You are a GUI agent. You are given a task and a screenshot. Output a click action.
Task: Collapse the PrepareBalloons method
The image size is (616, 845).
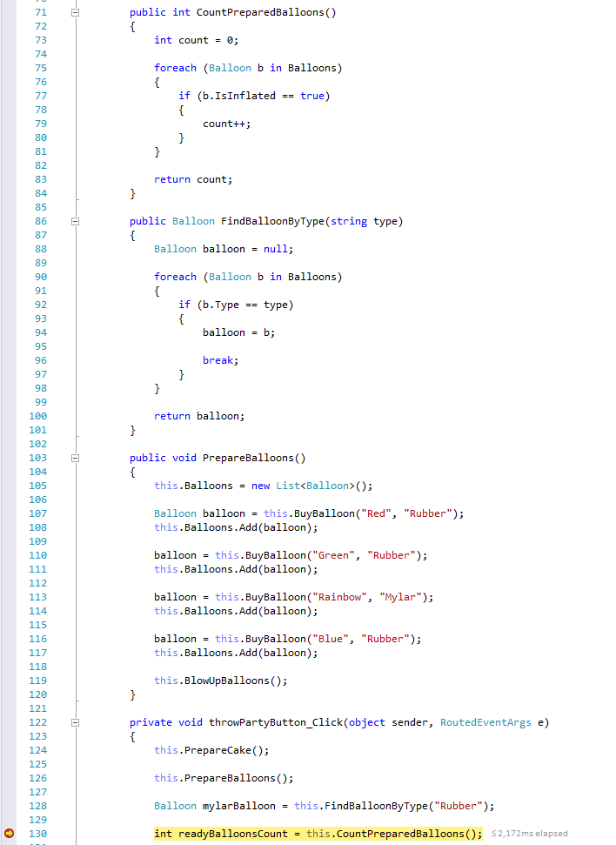click(x=75, y=458)
